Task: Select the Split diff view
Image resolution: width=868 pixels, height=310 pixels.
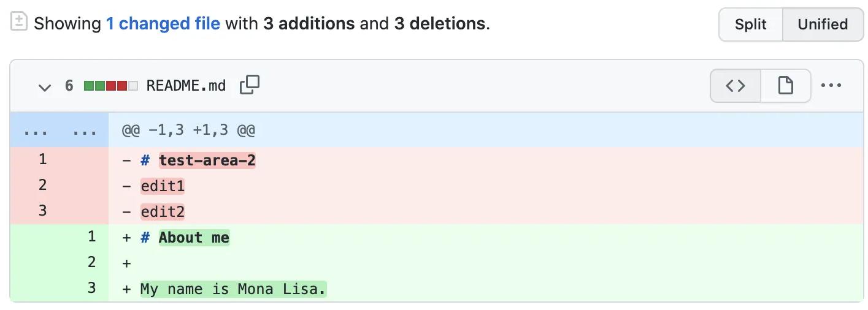Action: 751,25
